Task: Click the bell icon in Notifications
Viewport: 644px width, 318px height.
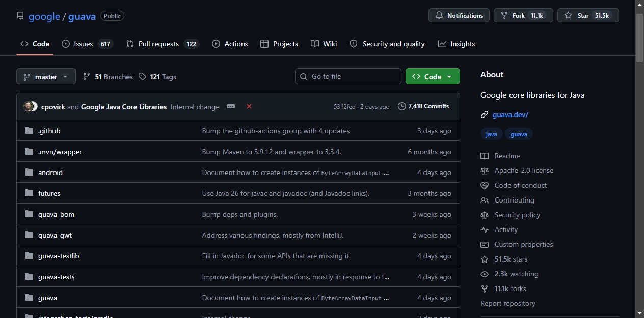Action: [439, 16]
